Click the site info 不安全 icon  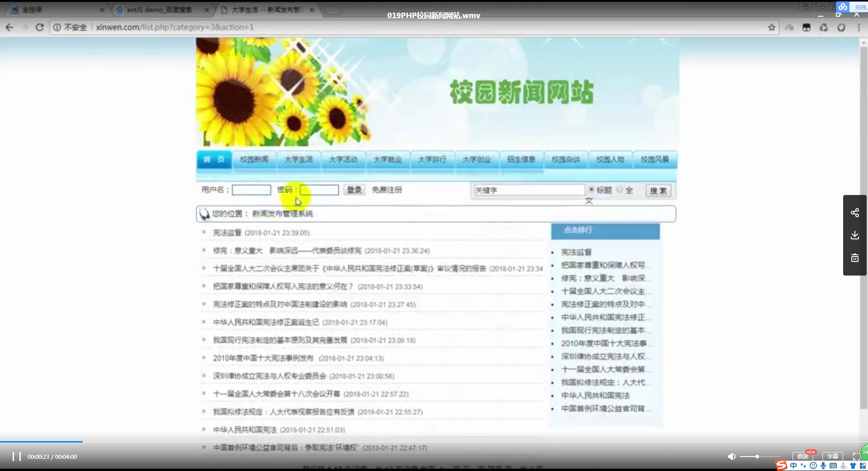pyautogui.click(x=57, y=27)
